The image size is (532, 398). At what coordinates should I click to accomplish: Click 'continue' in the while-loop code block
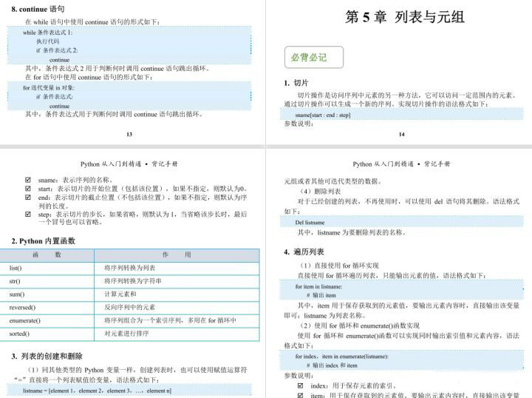point(59,60)
